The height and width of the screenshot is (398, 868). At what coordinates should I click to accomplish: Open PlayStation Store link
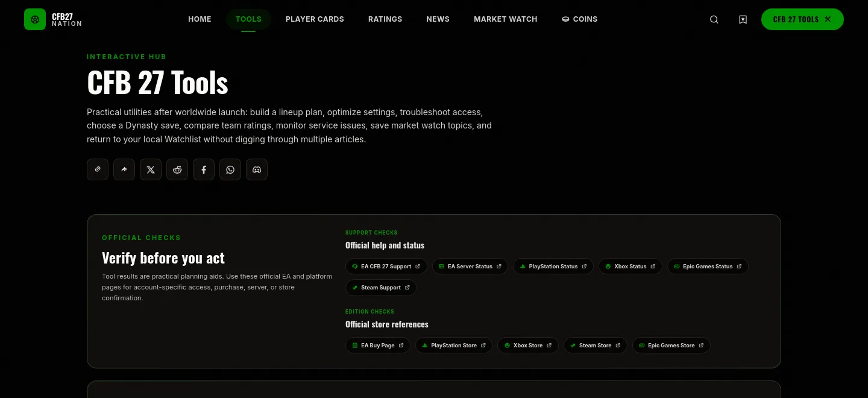click(454, 346)
